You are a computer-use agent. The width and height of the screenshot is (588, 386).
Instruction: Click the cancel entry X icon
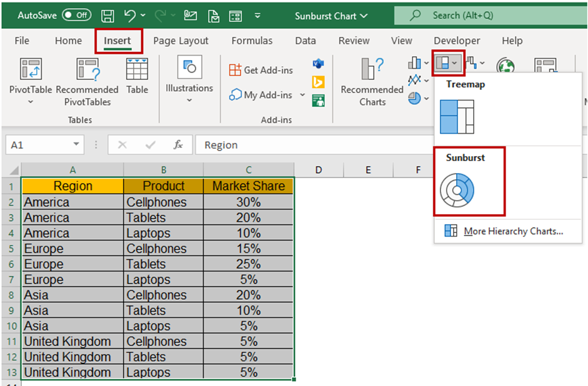(x=122, y=145)
